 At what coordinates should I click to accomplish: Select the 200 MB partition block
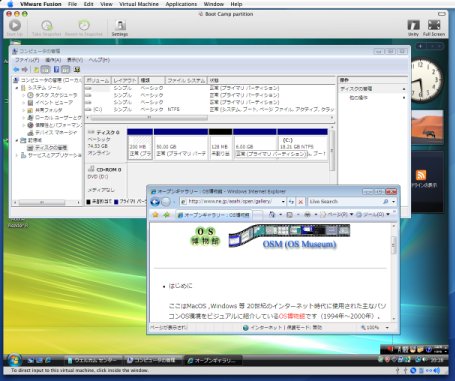[140, 145]
